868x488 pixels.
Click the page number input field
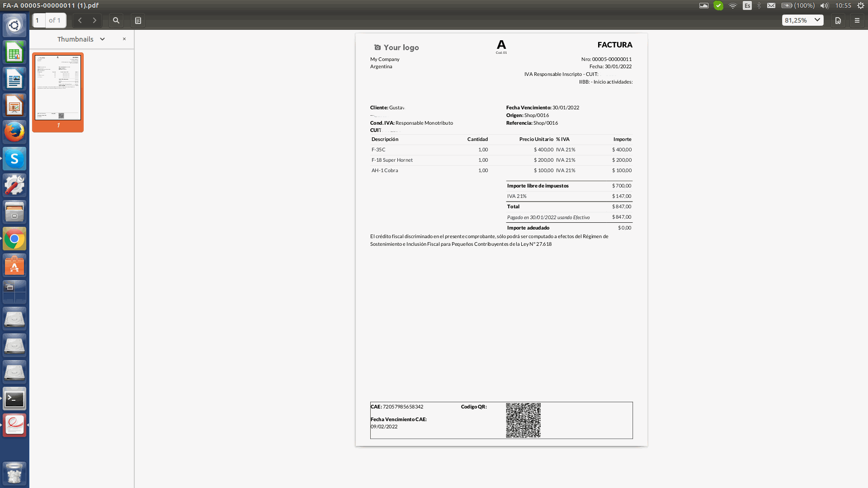[39, 20]
